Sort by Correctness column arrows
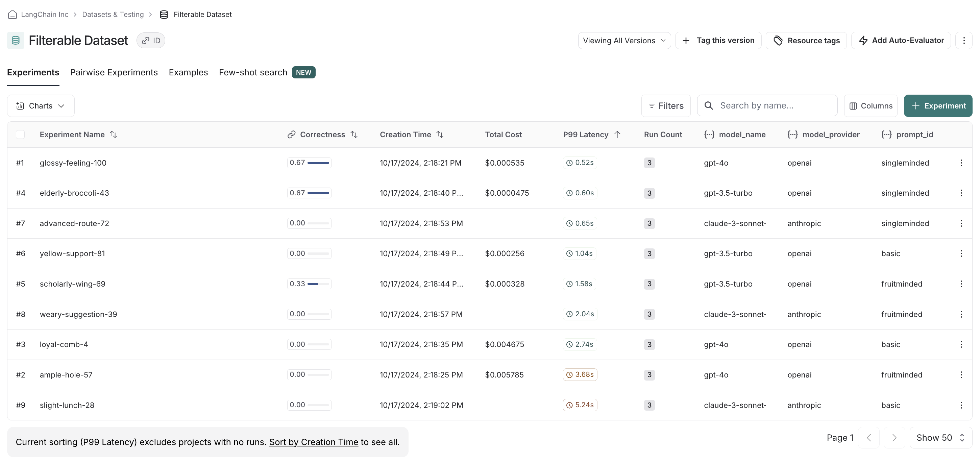Viewport: 980px width, 463px height. coord(354,134)
